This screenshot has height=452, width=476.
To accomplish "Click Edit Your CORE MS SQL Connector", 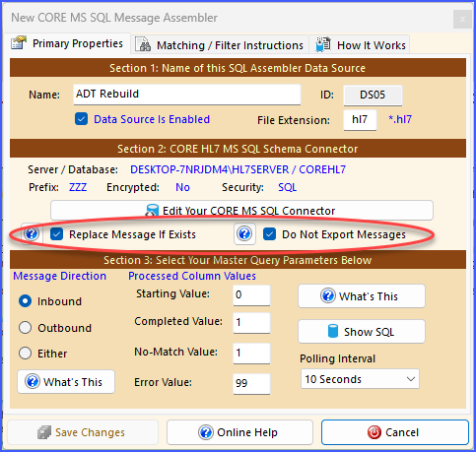I will [x=241, y=211].
